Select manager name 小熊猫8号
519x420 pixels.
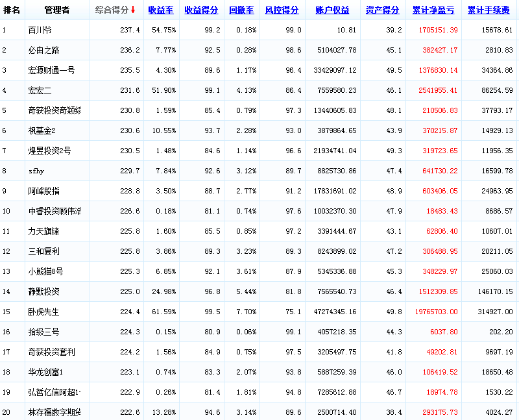(45, 271)
